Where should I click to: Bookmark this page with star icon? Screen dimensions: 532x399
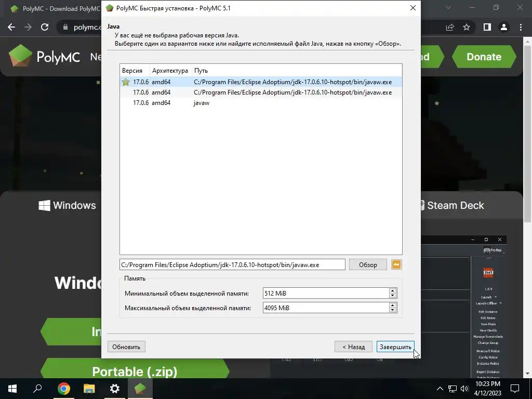coord(467,27)
